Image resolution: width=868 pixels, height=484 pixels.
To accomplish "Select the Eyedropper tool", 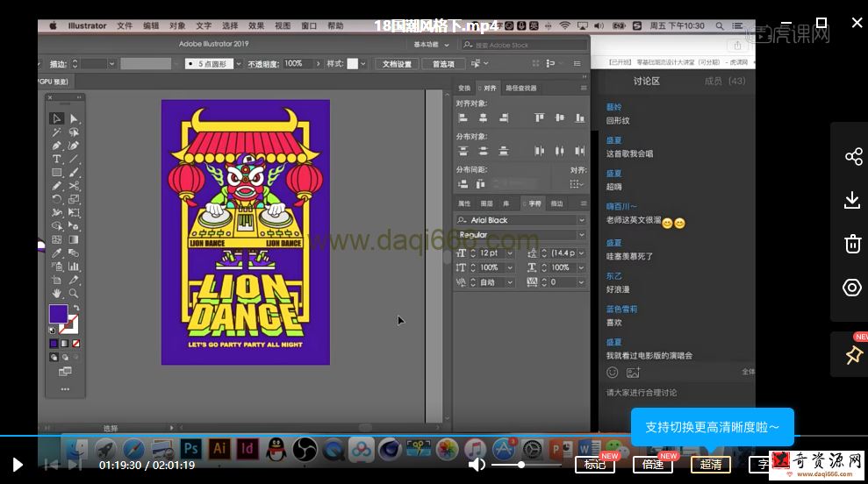I will (x=56, y=253).
